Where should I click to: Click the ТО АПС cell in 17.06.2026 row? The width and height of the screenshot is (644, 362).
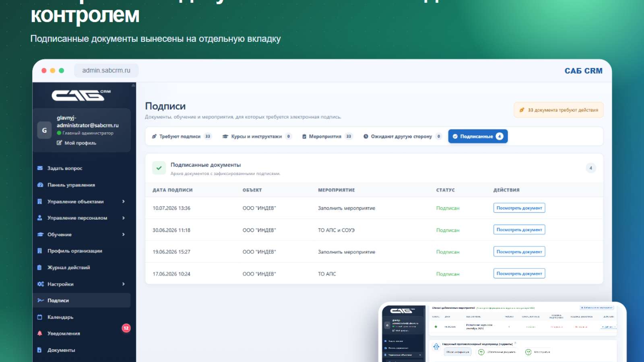pos(327,274)
